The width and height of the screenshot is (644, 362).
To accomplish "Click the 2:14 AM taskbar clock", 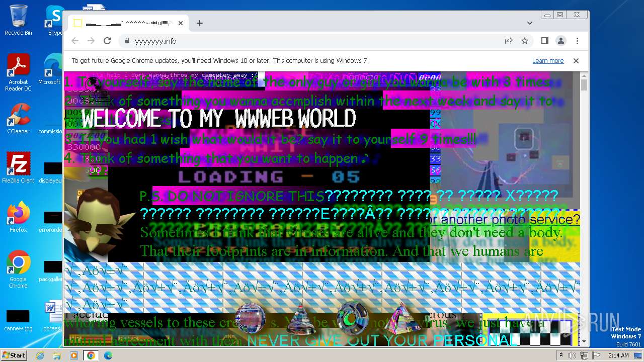I will pos(618,355).
